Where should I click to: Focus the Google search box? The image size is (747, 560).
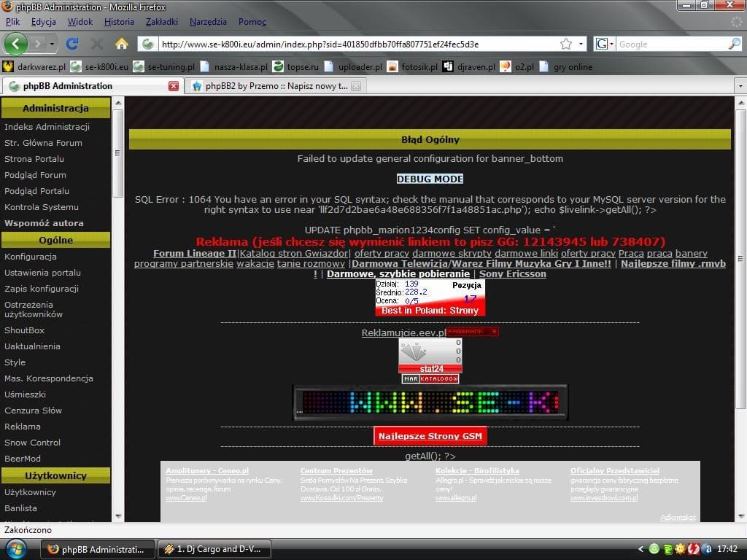point(672,44)
